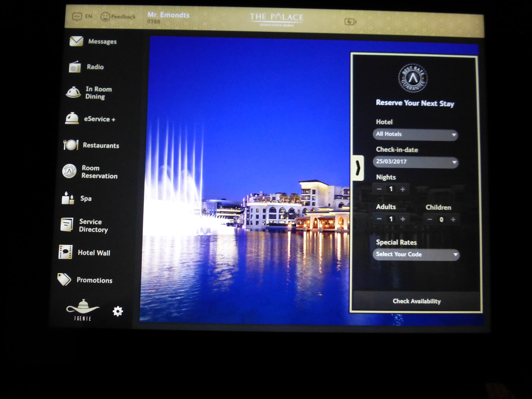Open the Hotel Wall film icon
This screenshot has height=399, width=532.
pyautogui.click(x=65, y=252)
